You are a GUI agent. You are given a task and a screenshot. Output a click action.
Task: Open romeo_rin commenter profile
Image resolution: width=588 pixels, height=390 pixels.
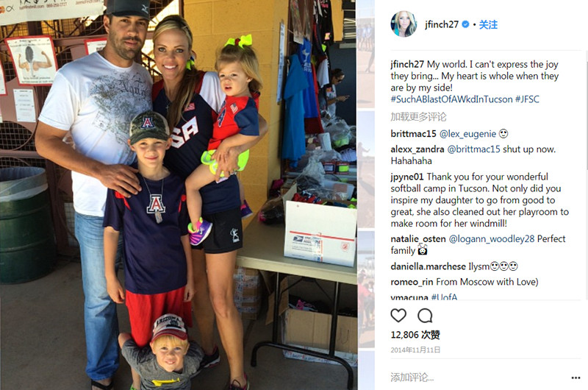point(412,282)
